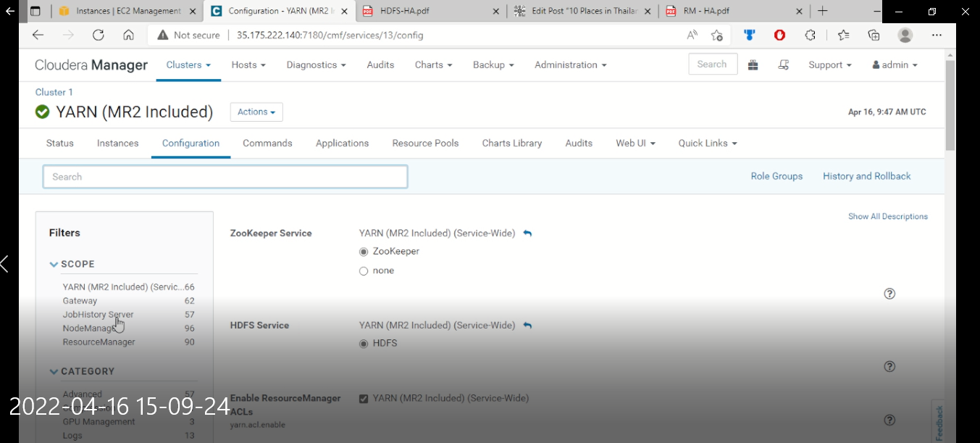Click the configuration search field
980x443 pixels.
(x=225, y=176)
